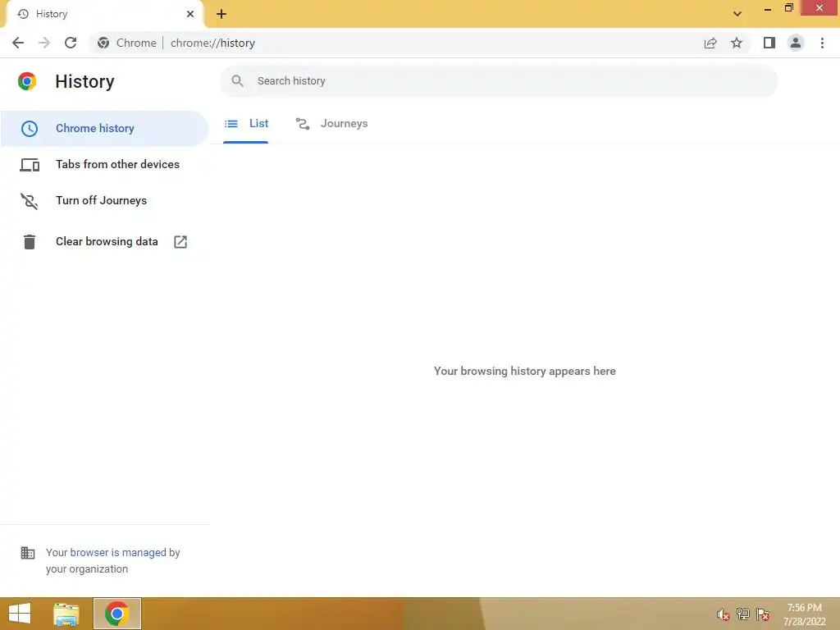Image resolution: width=840 pixels, height=630 pixels.
Task: Open the side panel icon
Action: tap(769, 43)
